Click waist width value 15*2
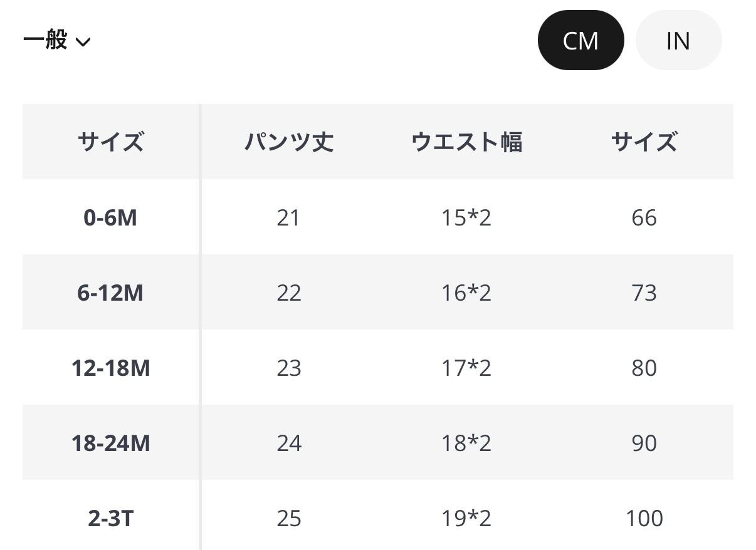 click(x=466, y=217)
